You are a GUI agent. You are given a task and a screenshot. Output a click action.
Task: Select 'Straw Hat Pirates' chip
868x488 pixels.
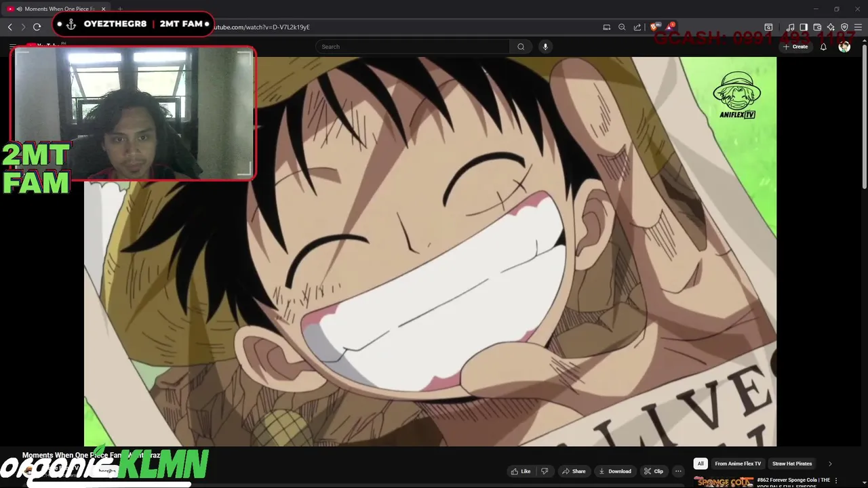(x=792, y=464)
